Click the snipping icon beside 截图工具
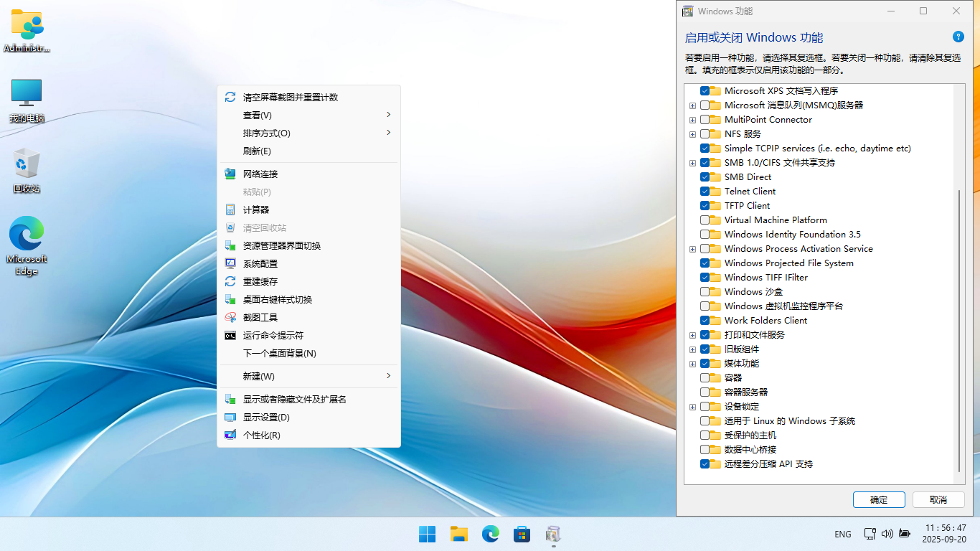 [230, 317]
